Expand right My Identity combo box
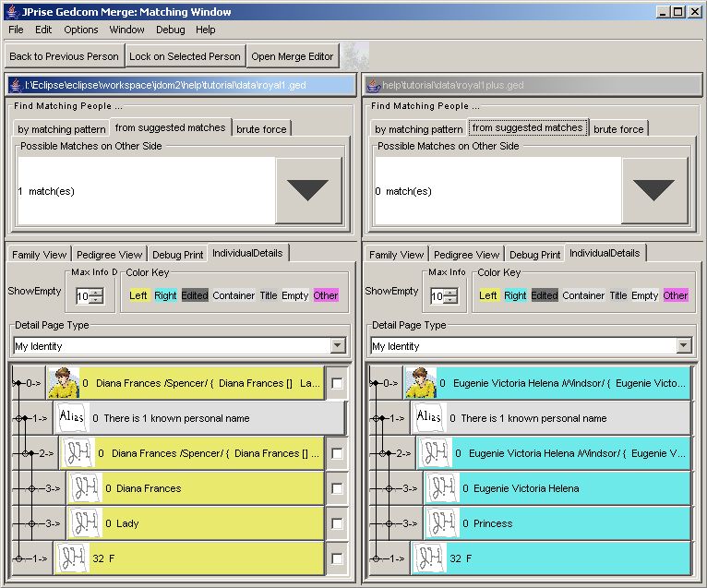Image resolution: width=707 pixels, height=588 pixels. coord(684,346)
